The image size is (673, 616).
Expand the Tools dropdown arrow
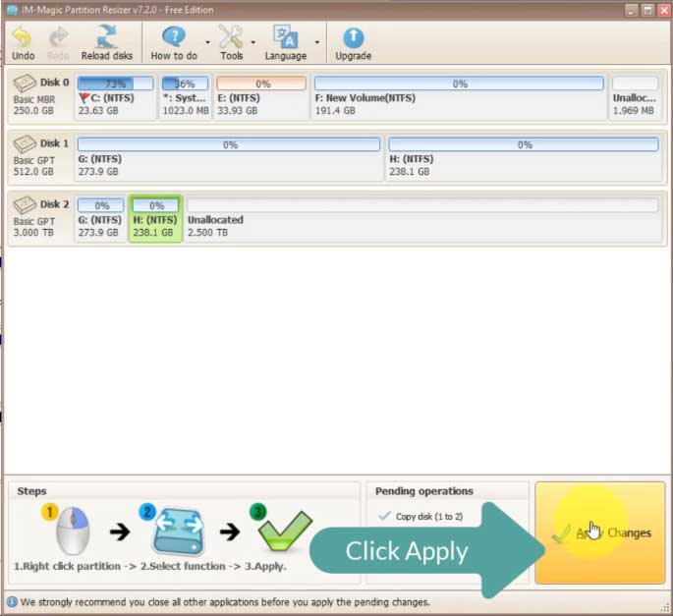[253, 42]
